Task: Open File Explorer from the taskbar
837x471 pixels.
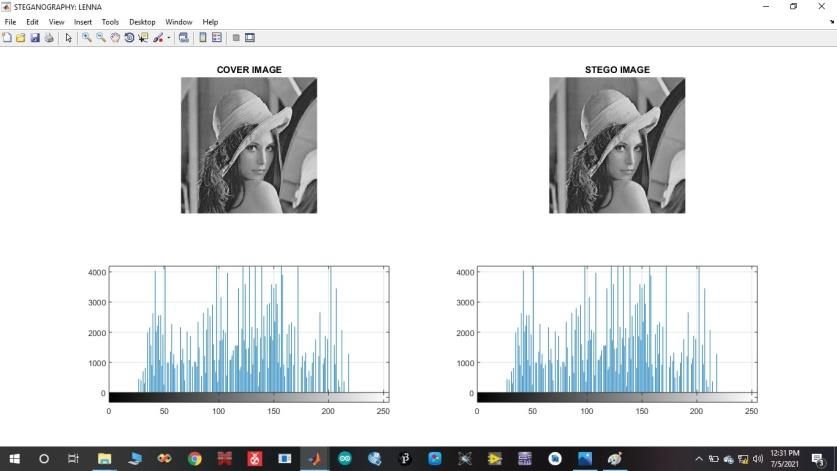Action: (x=104, y=459)
